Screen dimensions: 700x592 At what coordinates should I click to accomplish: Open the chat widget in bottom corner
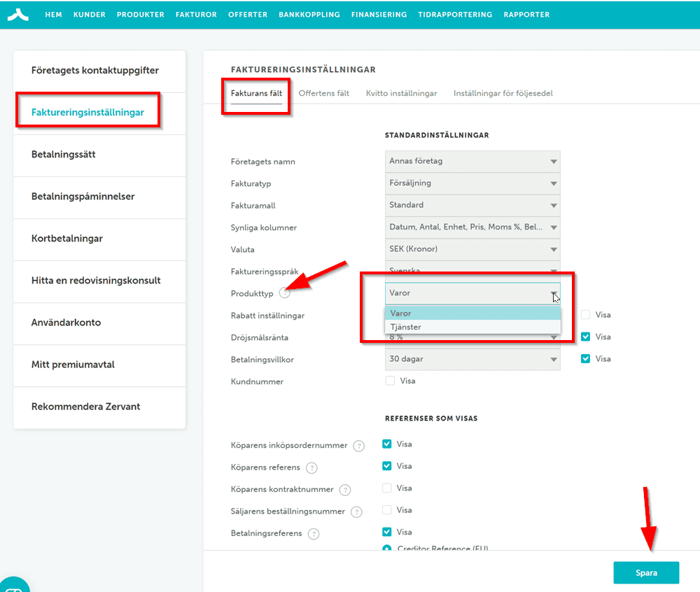coord(13,585)
